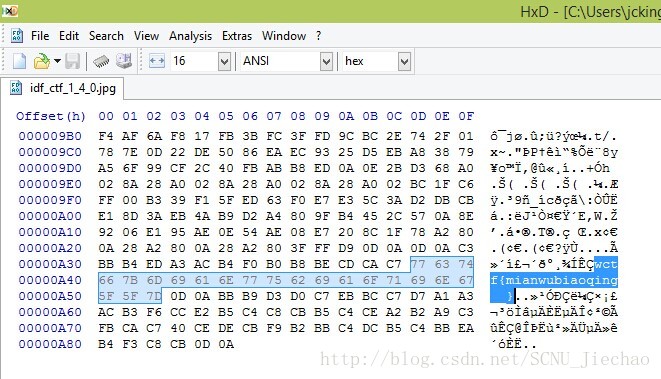Screen dimensions: 661x379
Task: Click byte 7B in row 00000A40
Action: click(x=130, y=280)
